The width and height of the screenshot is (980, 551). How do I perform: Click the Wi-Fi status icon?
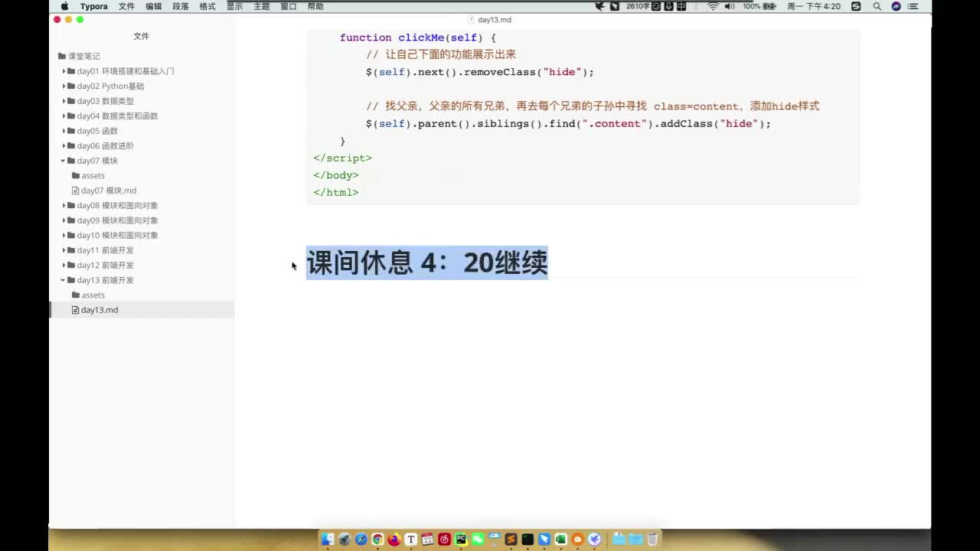[713, 6]
